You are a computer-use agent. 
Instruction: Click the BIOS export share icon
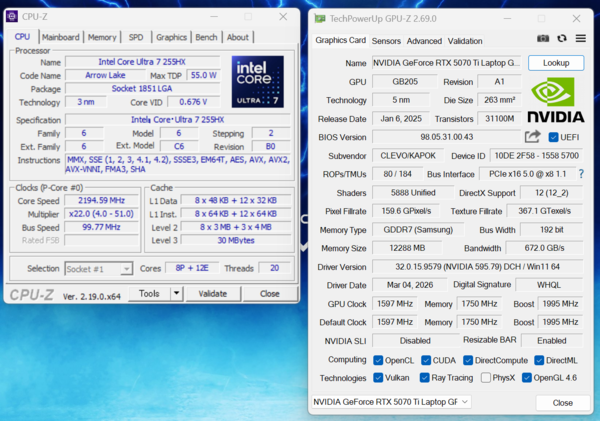532,137
